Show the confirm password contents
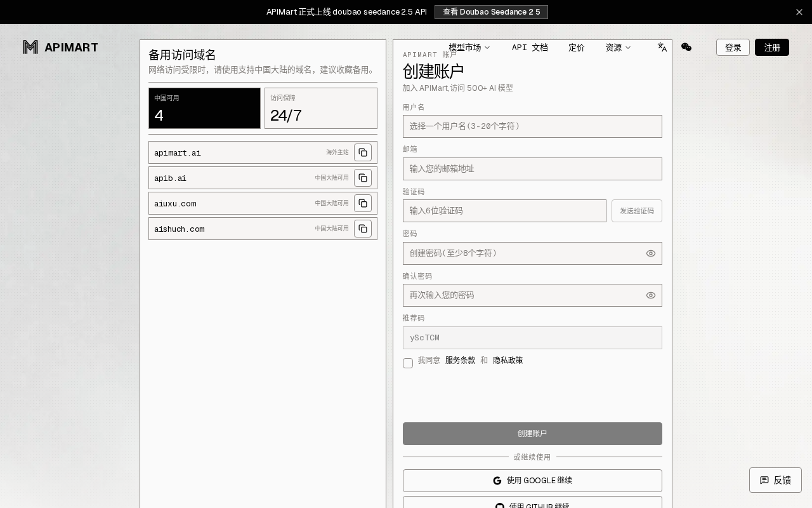The image size is (812, 508). [651, 295]
